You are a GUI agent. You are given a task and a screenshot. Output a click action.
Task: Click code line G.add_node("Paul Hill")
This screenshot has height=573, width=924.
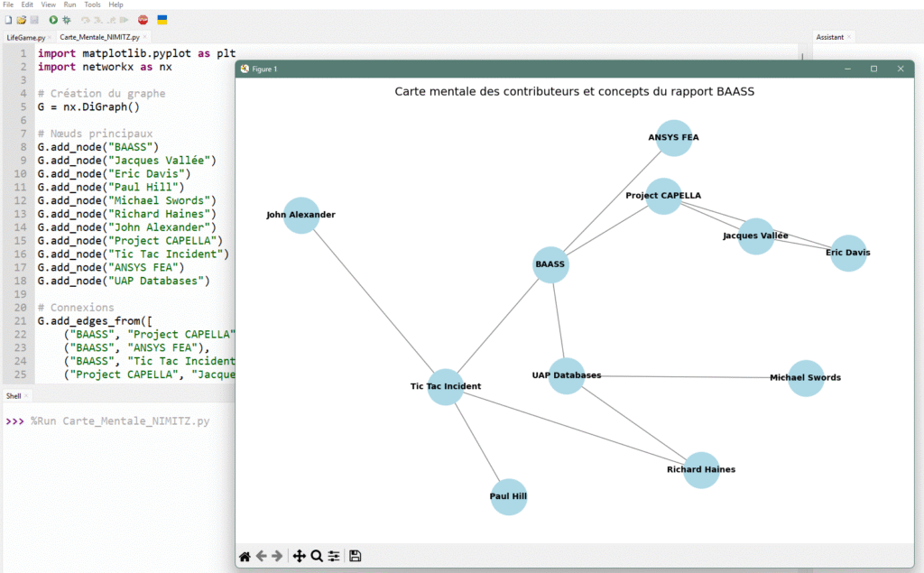click(x=111, y=187)
